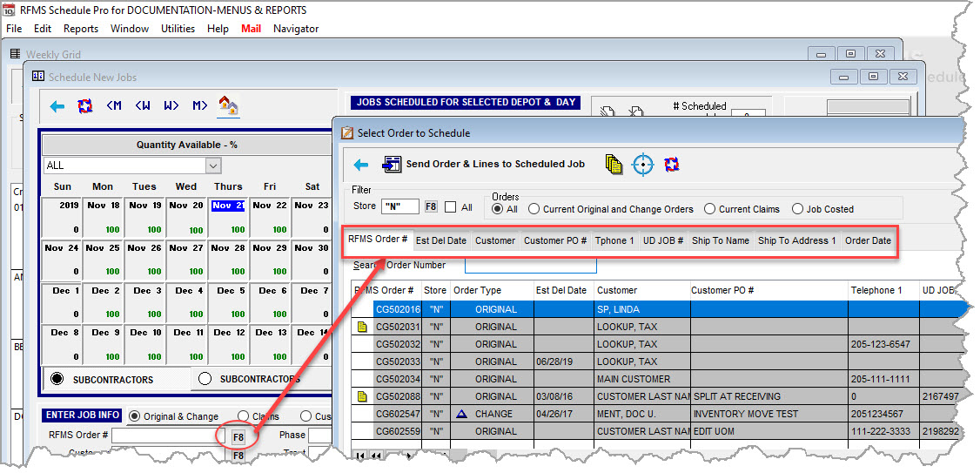Open the Mail menu

[252, 29]
